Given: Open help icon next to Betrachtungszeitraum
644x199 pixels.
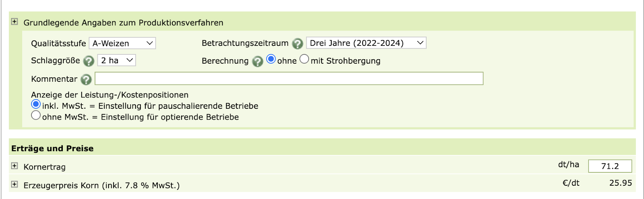Looking at the screenshot, I should 297,44.
